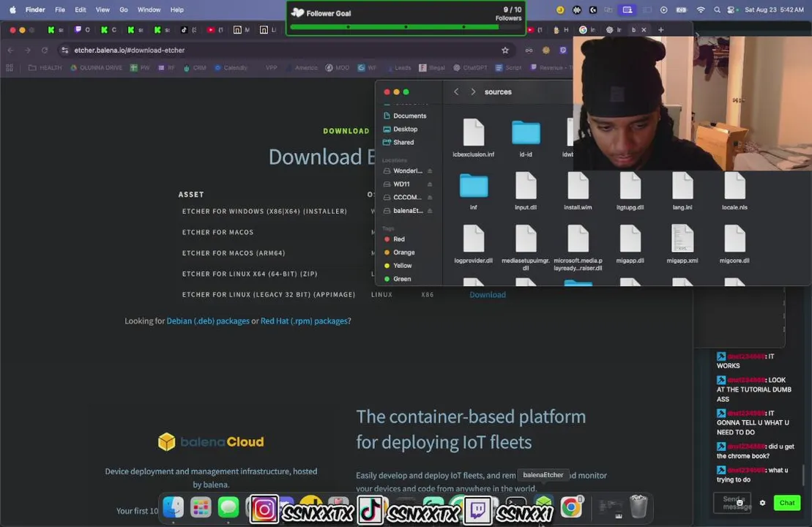This screenshot has width=812, height=527.
Task: Open Launchpad from the Dock
Action: [x=201, y=507]
